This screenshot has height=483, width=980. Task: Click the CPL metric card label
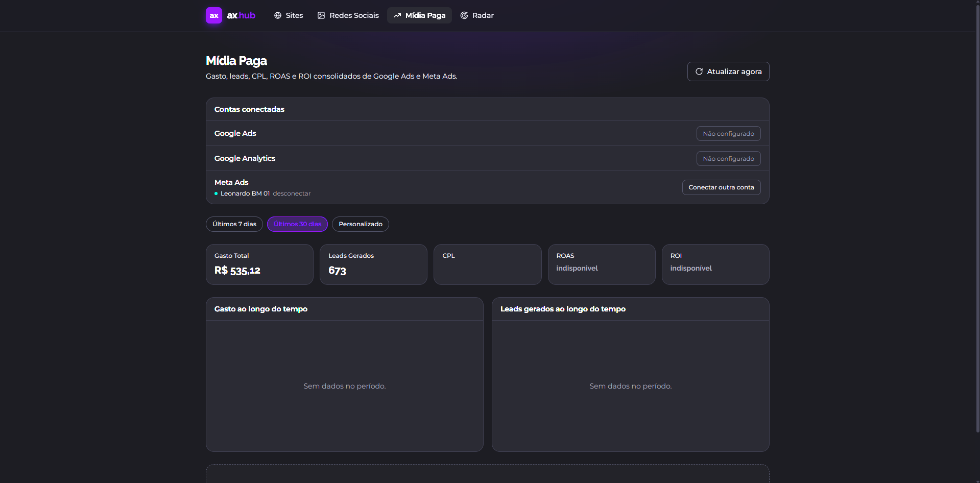click(448, 256)
